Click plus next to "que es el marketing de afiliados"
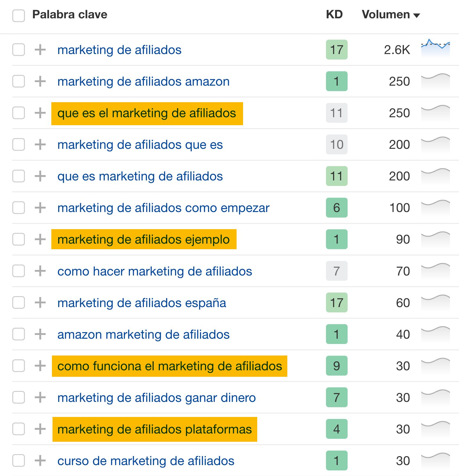This screenshot has height=476, width=459. point(40,113)
